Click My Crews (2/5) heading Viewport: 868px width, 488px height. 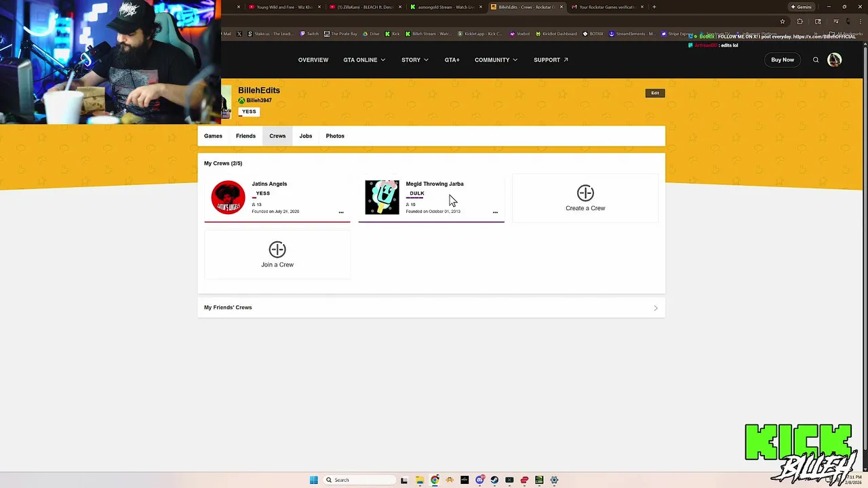223,163
